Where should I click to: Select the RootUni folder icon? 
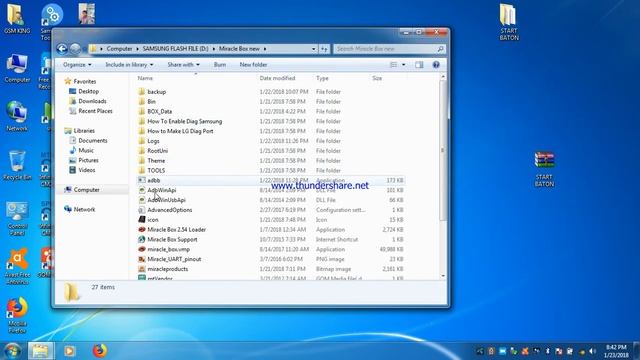[x=142, y=151]
